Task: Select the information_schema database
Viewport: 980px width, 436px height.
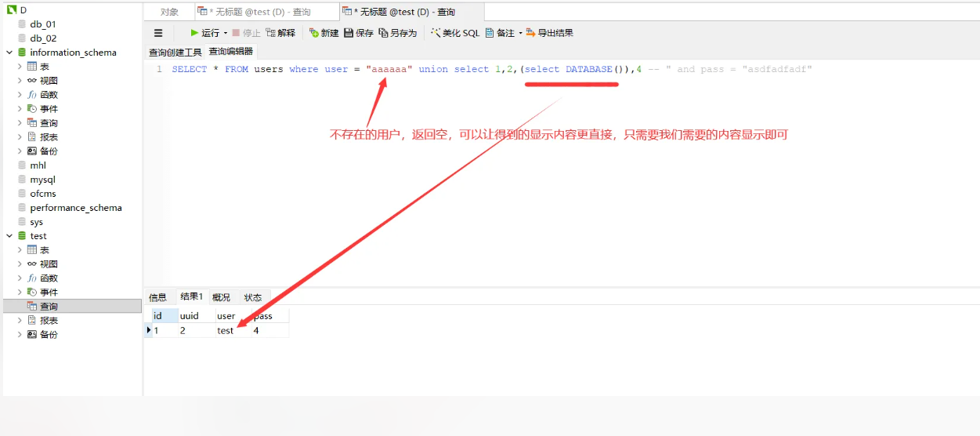Action: (67, 53)
